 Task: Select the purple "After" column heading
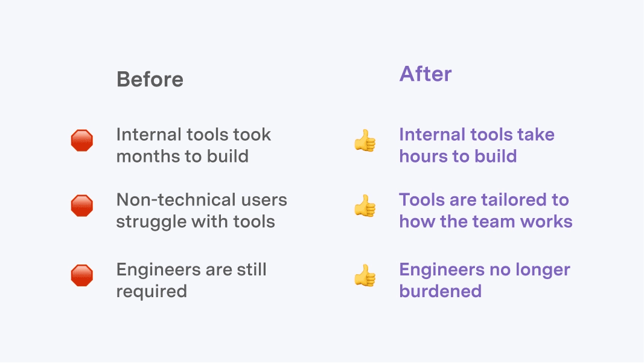426,74
